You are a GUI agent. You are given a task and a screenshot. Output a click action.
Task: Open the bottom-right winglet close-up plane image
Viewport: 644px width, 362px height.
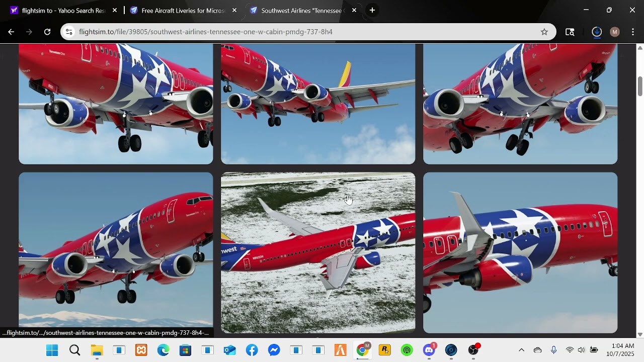click(520, 253)
